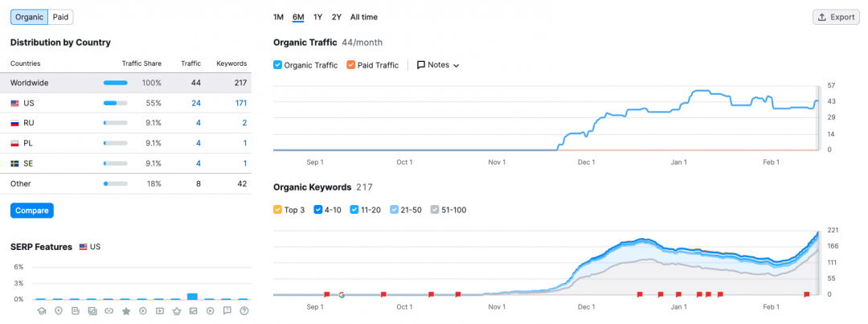Click the question mark SERP feature icon
The width and height of the screenshot is (868, 324).
coord(244,310)
